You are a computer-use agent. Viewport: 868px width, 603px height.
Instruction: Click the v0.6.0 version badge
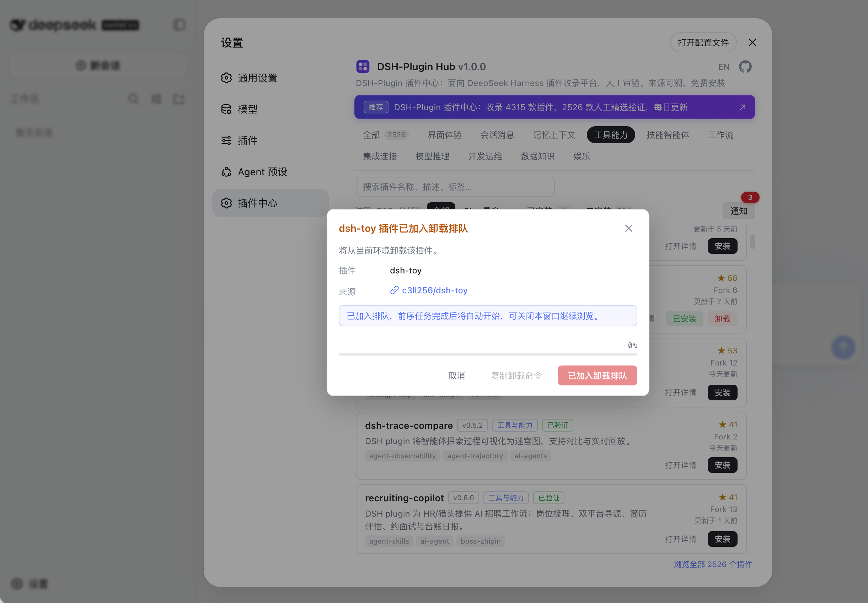click(x=464, y=498)
